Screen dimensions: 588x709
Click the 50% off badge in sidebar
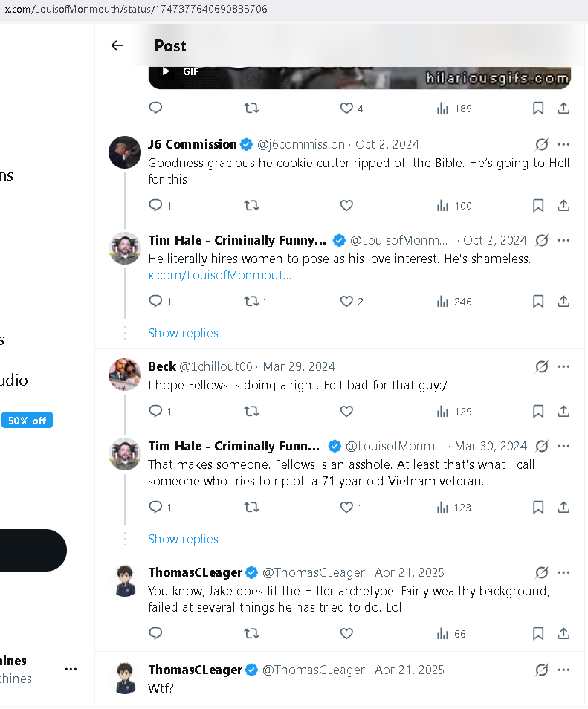pos(28,421)
